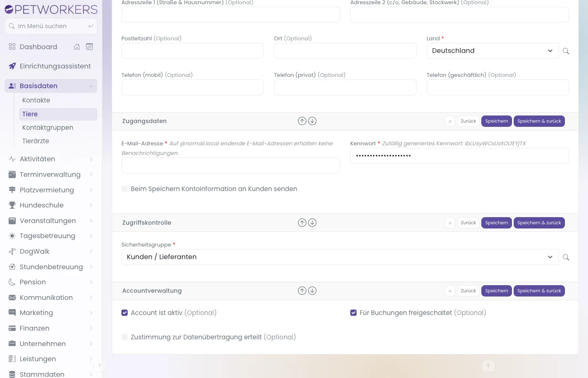Move Zugangsdaten section up with arrow icon

(302, 121)
